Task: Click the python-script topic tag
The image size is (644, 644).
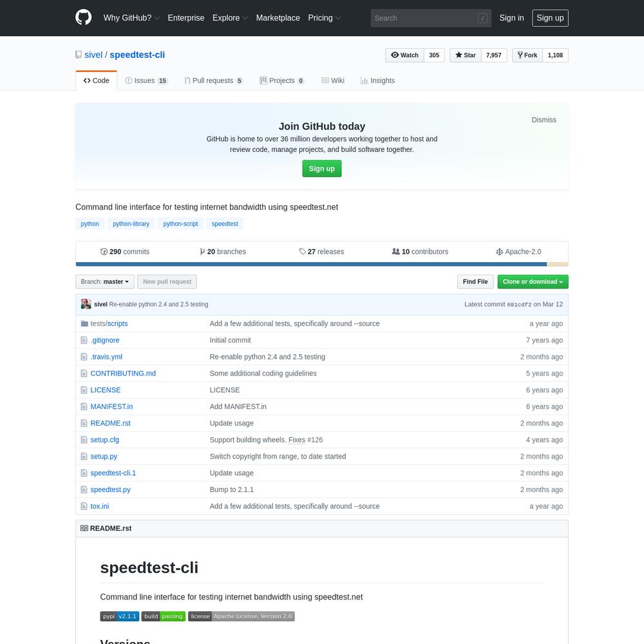Action: tap(181, 224)
